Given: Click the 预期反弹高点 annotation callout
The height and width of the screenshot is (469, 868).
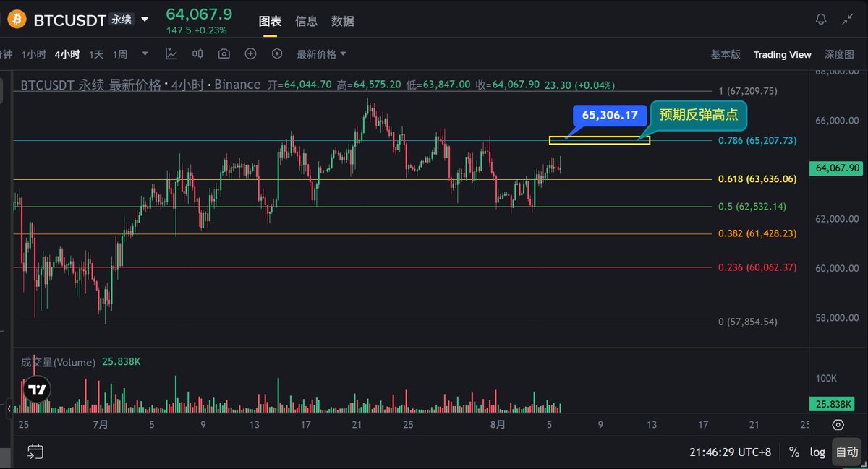Looking at the screenshot, I should pyautogui.click(x=697, y=114).
